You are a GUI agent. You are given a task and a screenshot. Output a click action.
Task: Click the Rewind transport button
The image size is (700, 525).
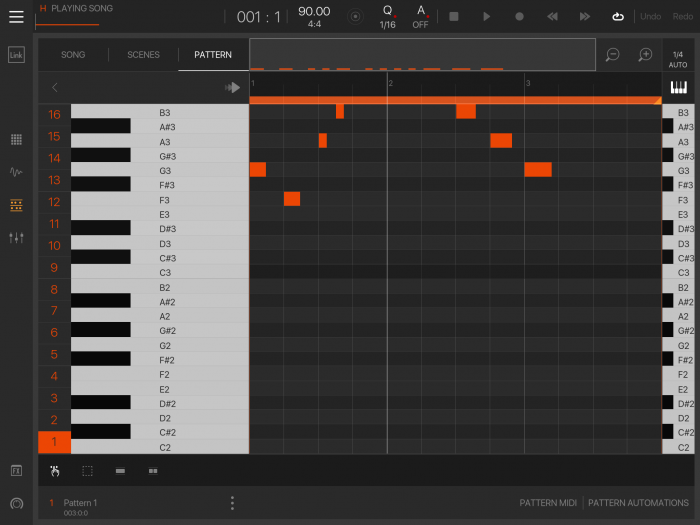pos(552,17)
